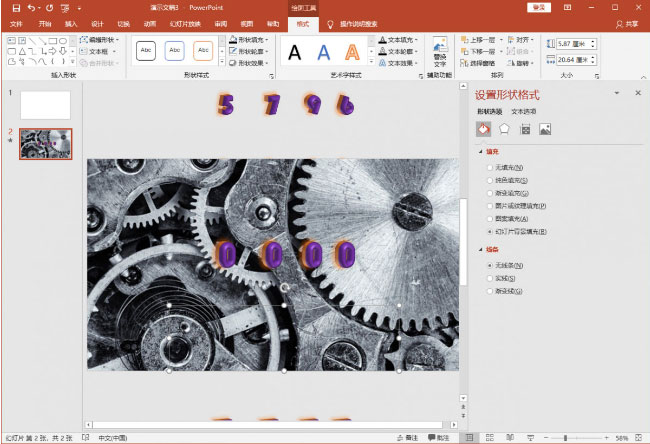Select the slide 1 thumbnail
650x444 pixels.
point(45,105)
